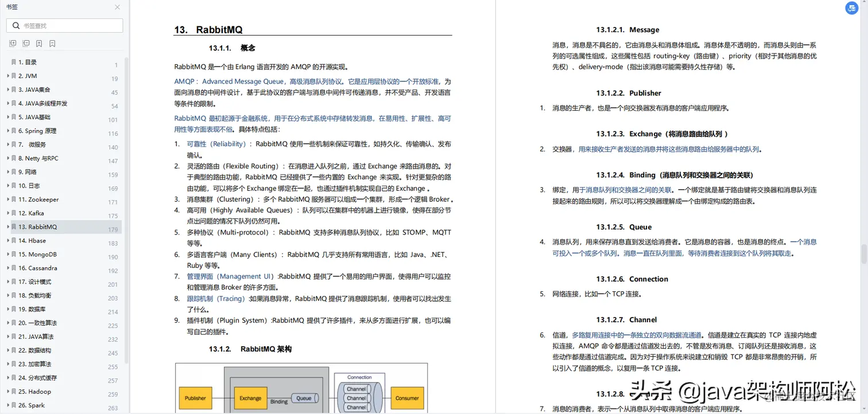Open bookmark 26. Spark
The image size is (868, 414).
[32, 405]
